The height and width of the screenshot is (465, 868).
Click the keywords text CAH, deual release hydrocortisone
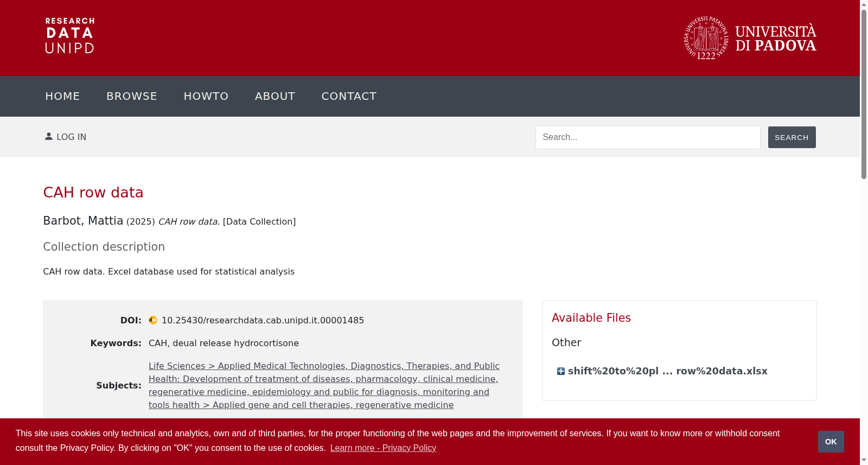point(224,343)
